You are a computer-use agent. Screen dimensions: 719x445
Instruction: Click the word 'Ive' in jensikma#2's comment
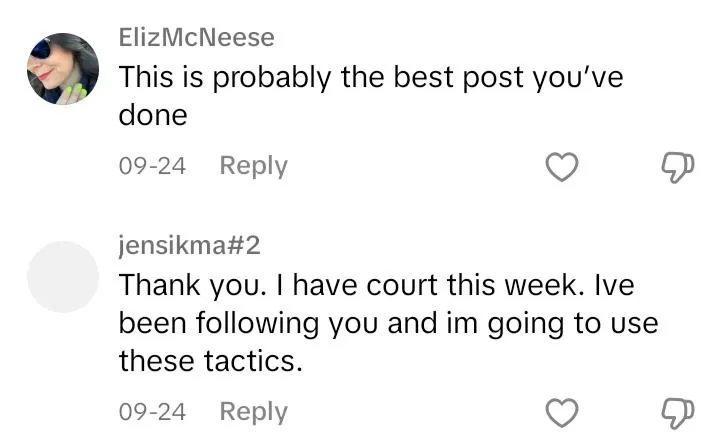[614, 285]
